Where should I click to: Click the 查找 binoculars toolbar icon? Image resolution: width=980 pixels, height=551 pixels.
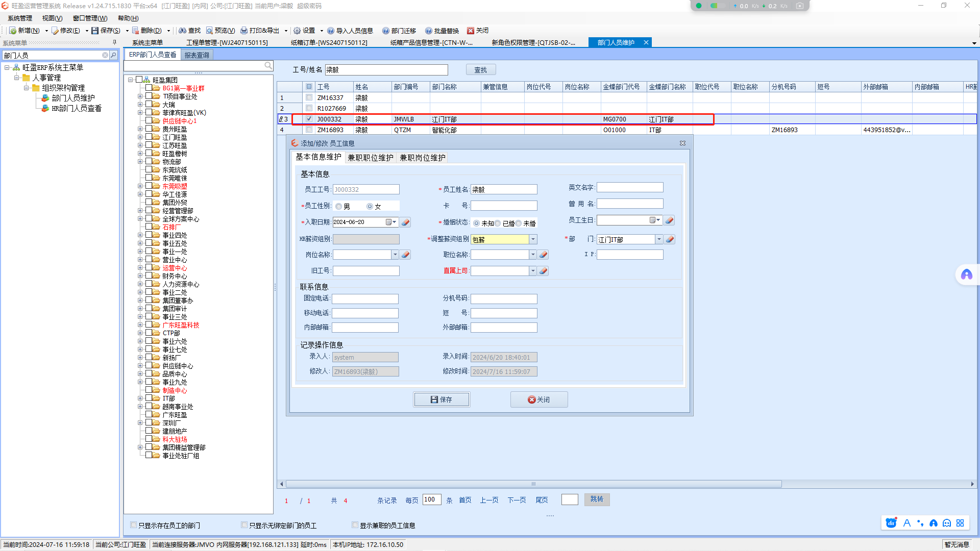[x=182, y=31]
